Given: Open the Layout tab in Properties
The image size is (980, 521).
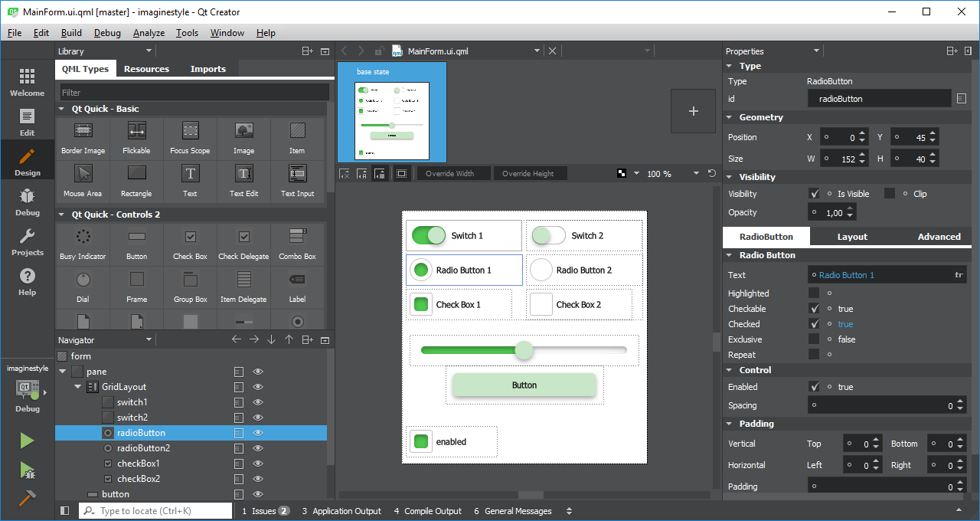Looking at the screenshot, I should pos(852,237).
